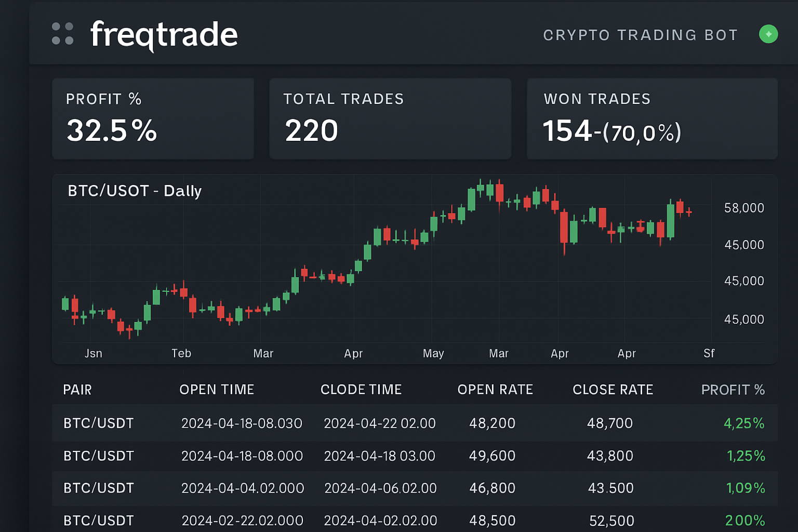Viewport: 798px width, 532px height.
Task: Click the freqtrade dot-grid logo icon
Action: tap(62, 34)
